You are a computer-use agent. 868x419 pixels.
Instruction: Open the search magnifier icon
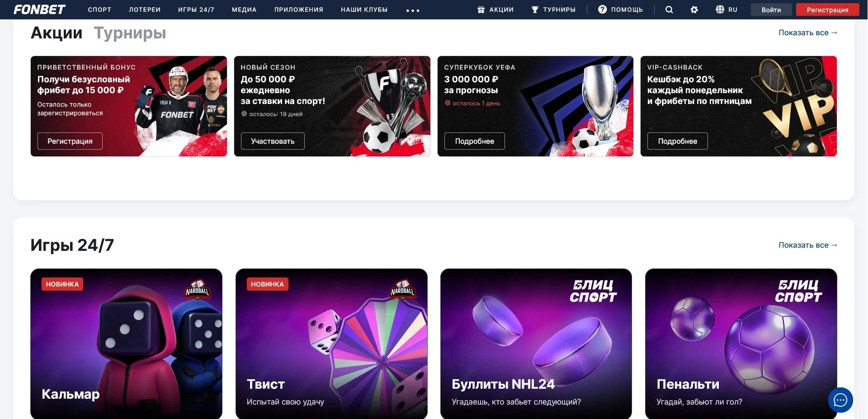click(x=669, y=9)
